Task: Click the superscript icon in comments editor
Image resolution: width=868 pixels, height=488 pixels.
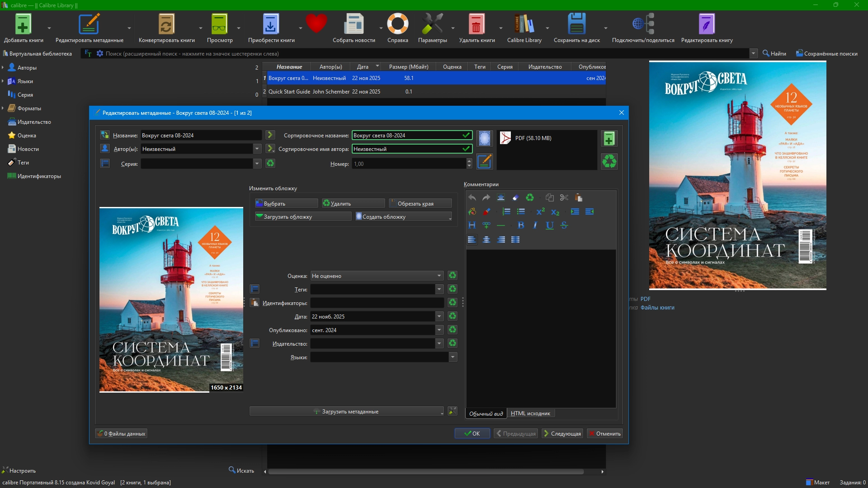Action: 540,211
